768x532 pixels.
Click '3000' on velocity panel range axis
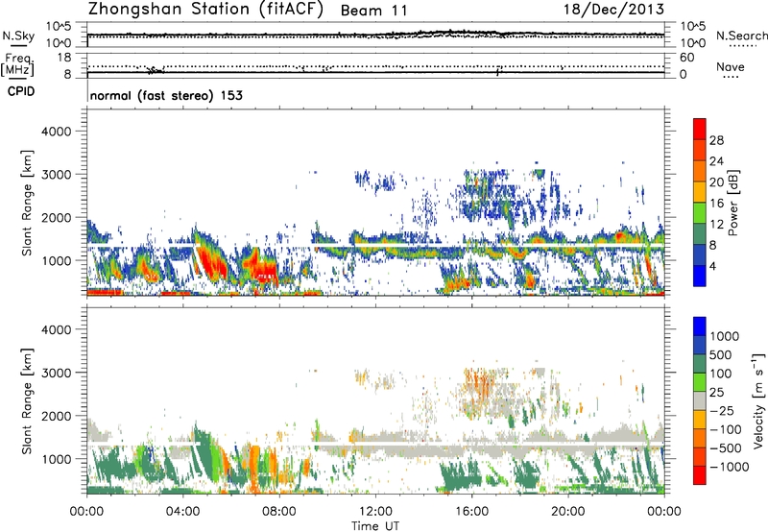pos(57,373)
